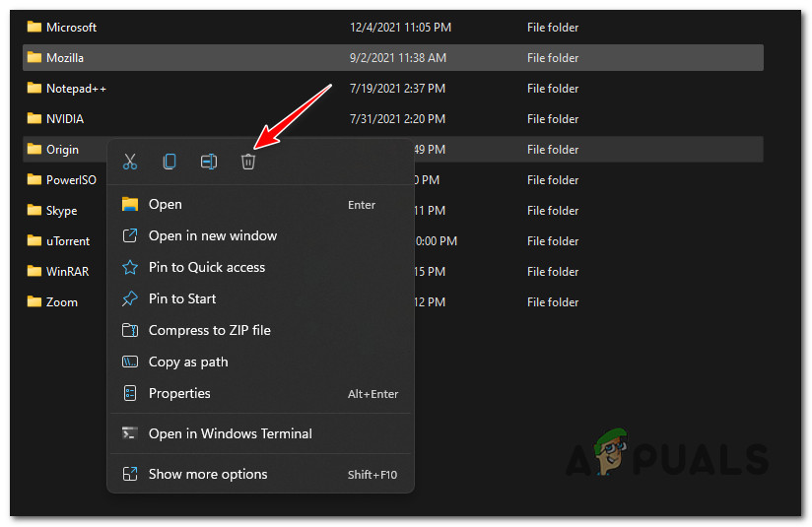The image size is (812, 527).
Task: Click File folder type in NVIDIA row
Action: [553, 119]
